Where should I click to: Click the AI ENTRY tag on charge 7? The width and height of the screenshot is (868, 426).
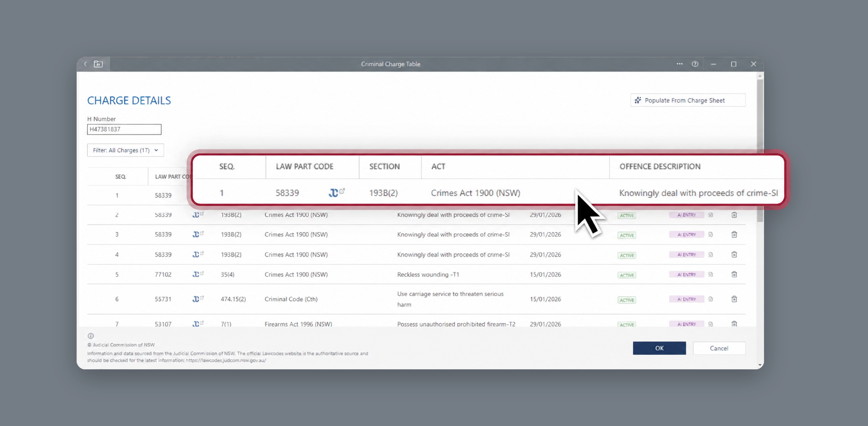(687, 324)
